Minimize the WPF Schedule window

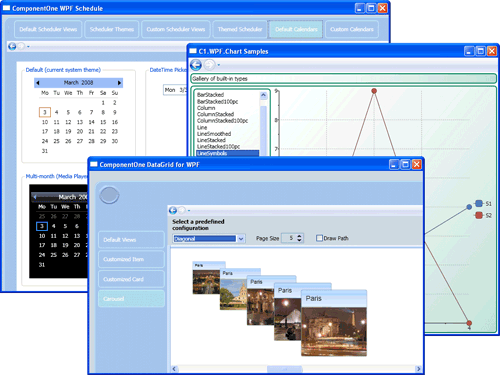(359, 8)
